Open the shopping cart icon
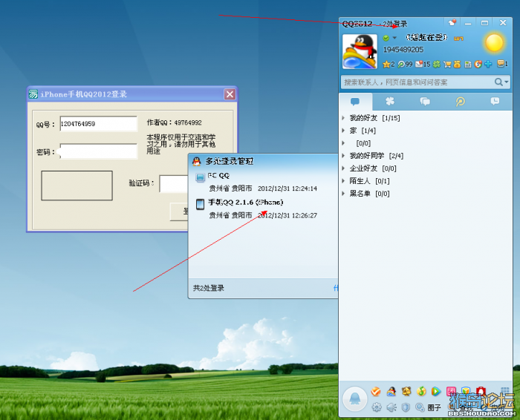 coord(447,65)
